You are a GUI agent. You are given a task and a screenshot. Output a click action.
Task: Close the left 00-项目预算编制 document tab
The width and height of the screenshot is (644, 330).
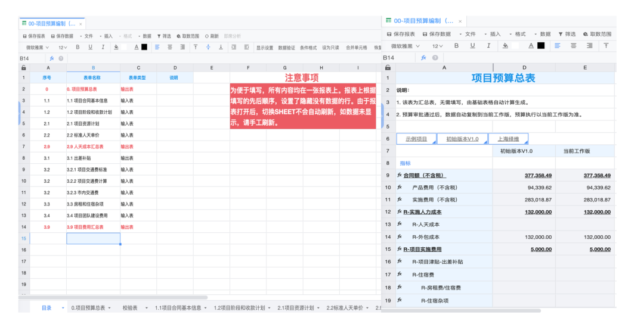80,24
